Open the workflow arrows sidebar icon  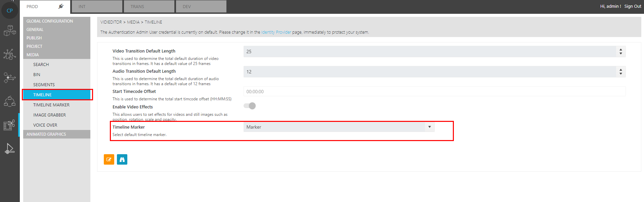[10, 77]
